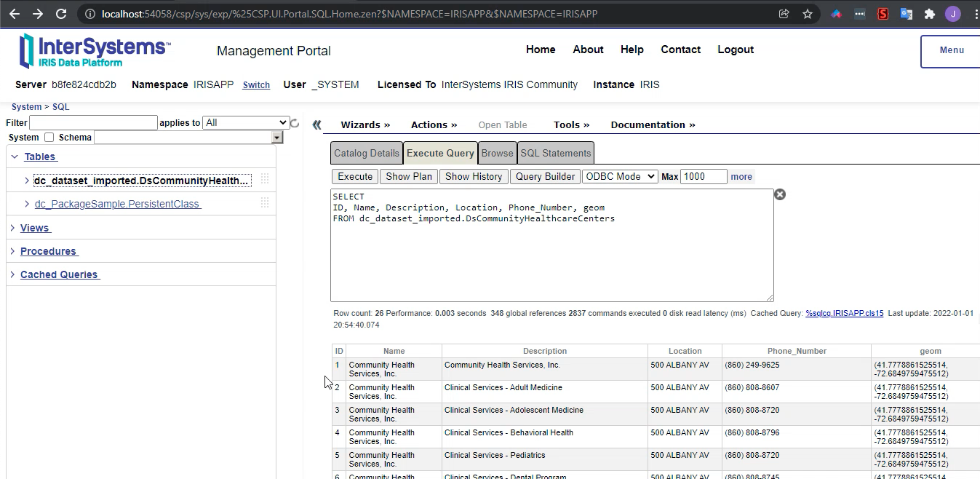The height and width of the screenshot is (479, 980).
Task: Click cell 'Clinical Services - Adult Medicine'
Action: pyautogui.click(x=503, y=387)
